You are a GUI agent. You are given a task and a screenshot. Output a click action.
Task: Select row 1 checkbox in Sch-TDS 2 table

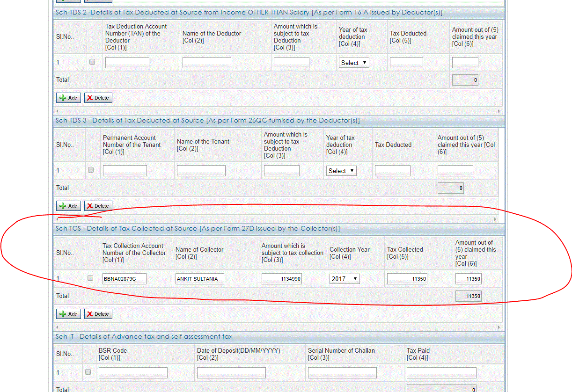pos(92,61)
